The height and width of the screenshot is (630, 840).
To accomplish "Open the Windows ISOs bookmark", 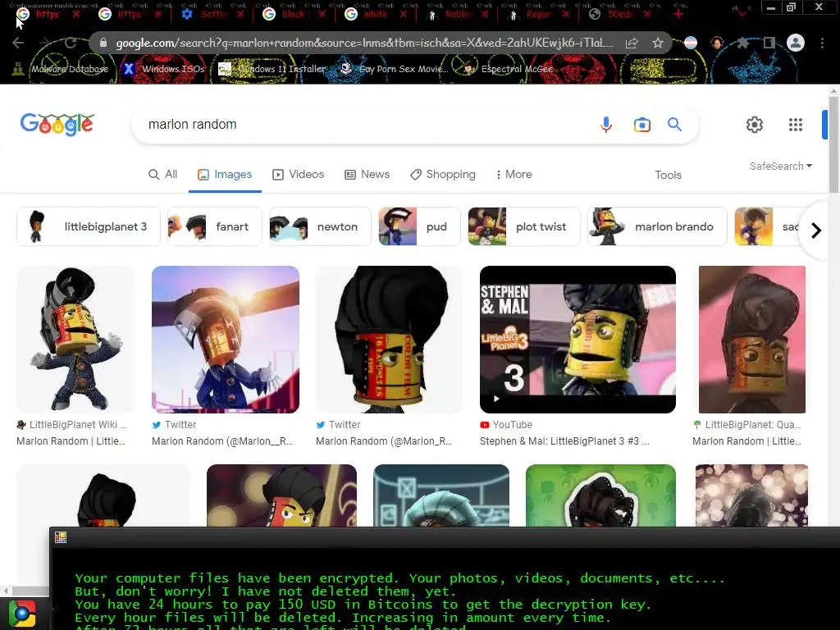I will point(164,69).
